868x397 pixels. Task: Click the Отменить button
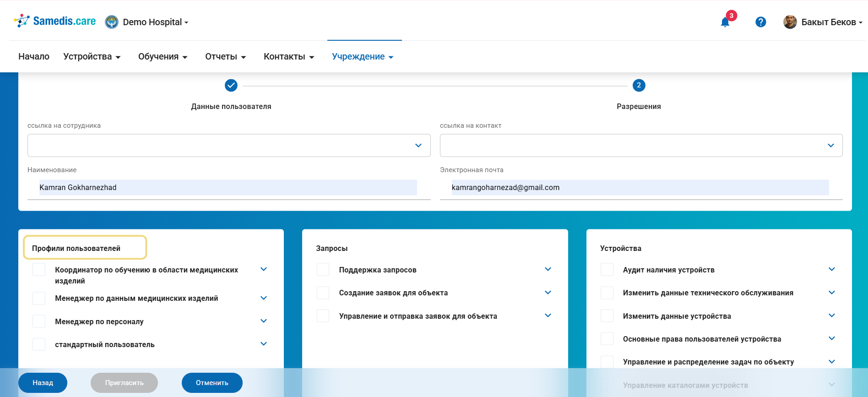212,383
